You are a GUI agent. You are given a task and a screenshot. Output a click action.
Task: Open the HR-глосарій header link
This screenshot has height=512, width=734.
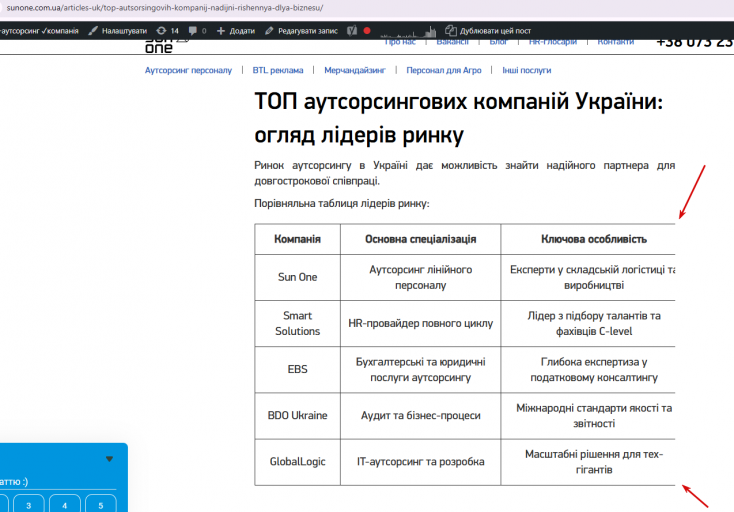pyautogui.click(x=552, y=42)
